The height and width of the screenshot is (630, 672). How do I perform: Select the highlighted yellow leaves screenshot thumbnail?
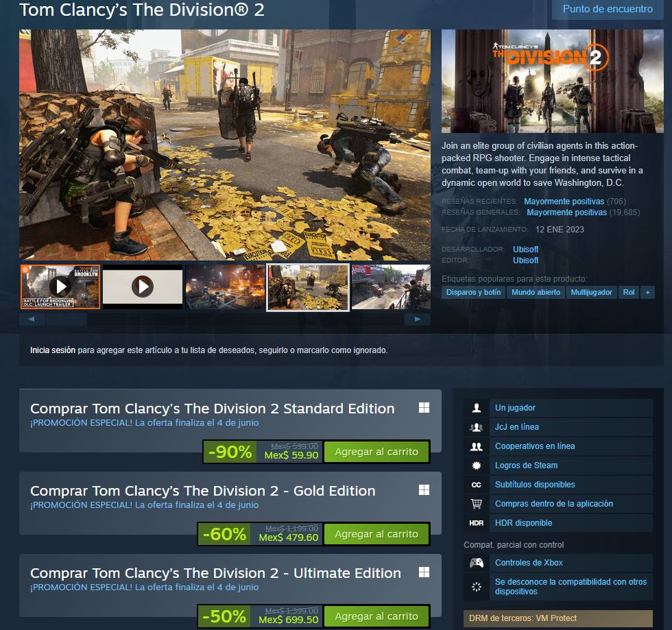click(308, 287)
